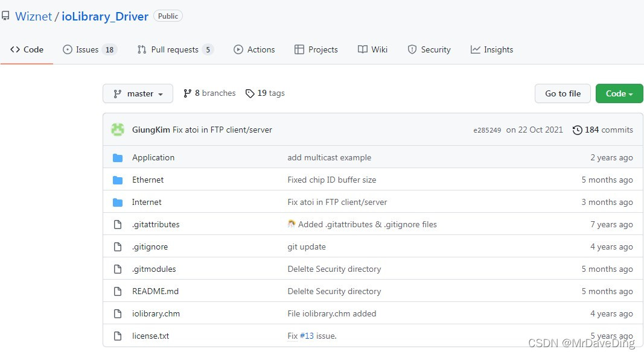Click the tag icon beside 19 tags

click(250, 93)
